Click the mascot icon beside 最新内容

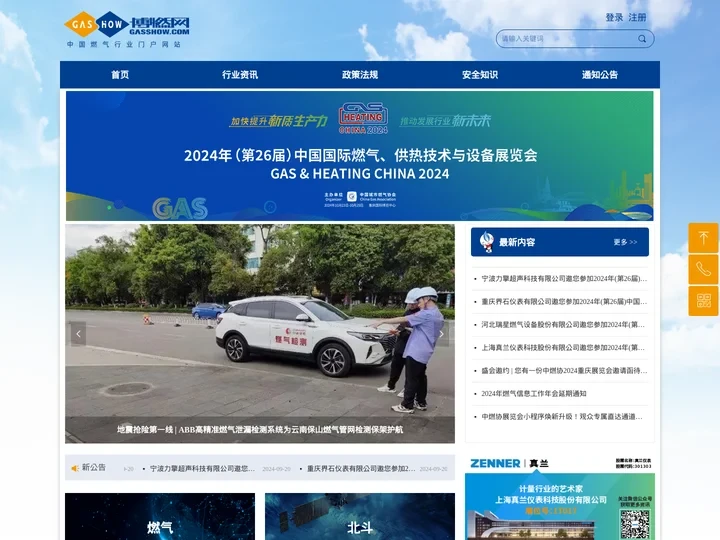[486, 242]
